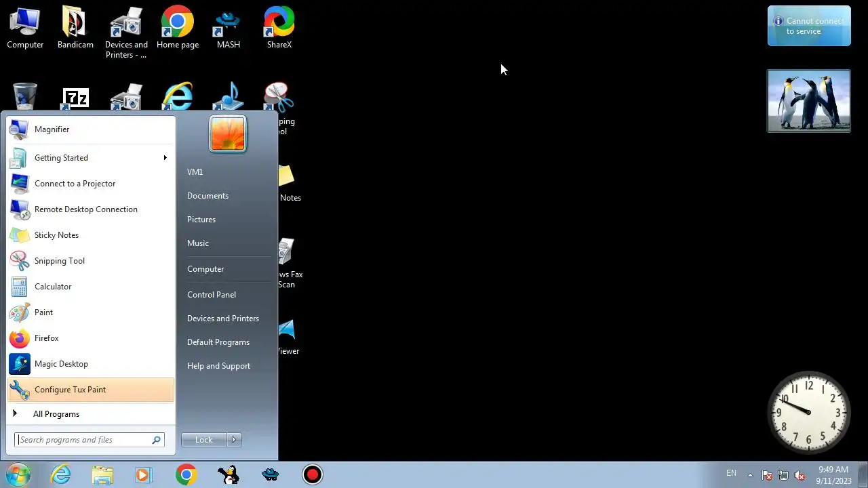Image resolution: width=868 pixels, height=488 pixels.
Task: Show hidden tray icons arrow
Action: point(750,475)
